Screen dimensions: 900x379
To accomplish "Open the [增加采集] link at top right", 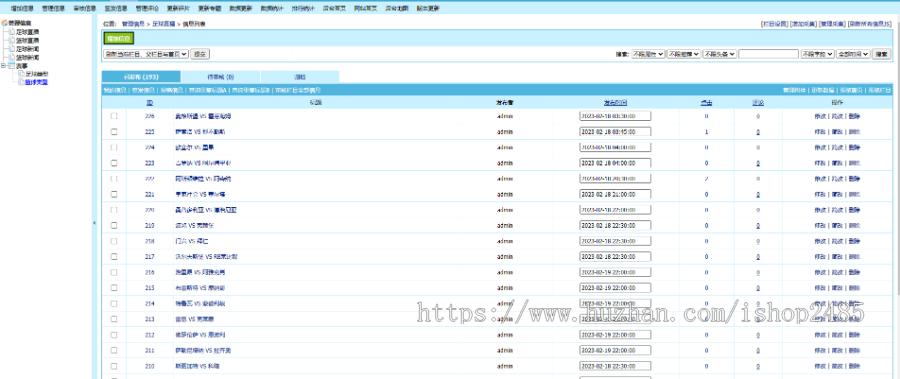I will coord(802,24).
